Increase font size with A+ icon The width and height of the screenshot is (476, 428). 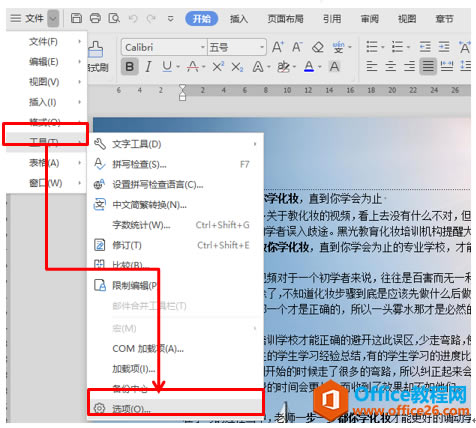(x=278, y=47)
